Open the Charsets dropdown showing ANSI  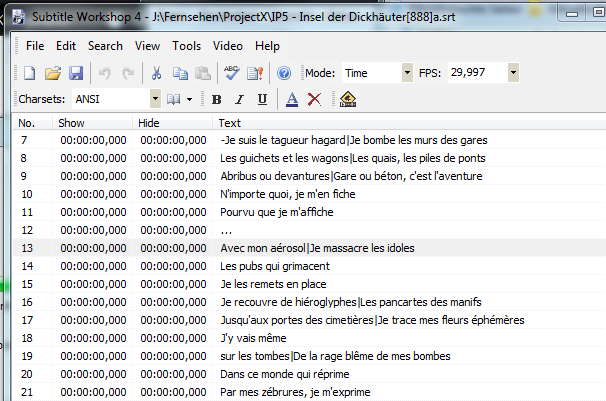click(x=155, y=99)
